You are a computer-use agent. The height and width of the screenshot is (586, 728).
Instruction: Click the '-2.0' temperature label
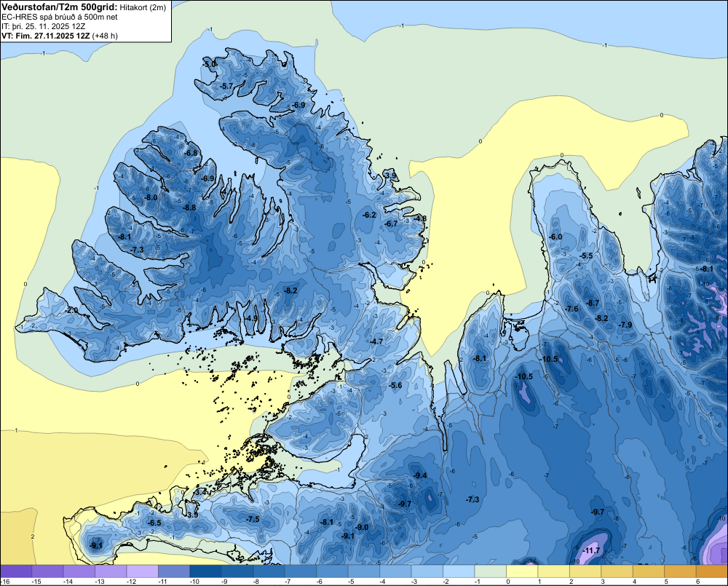71,310
